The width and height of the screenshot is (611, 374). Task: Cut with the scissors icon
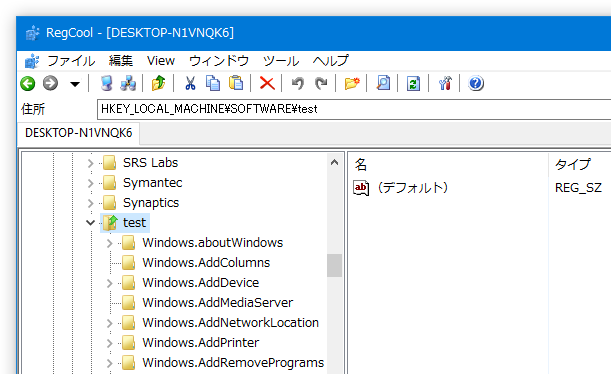pyautogui.click(x=190, y=83)
